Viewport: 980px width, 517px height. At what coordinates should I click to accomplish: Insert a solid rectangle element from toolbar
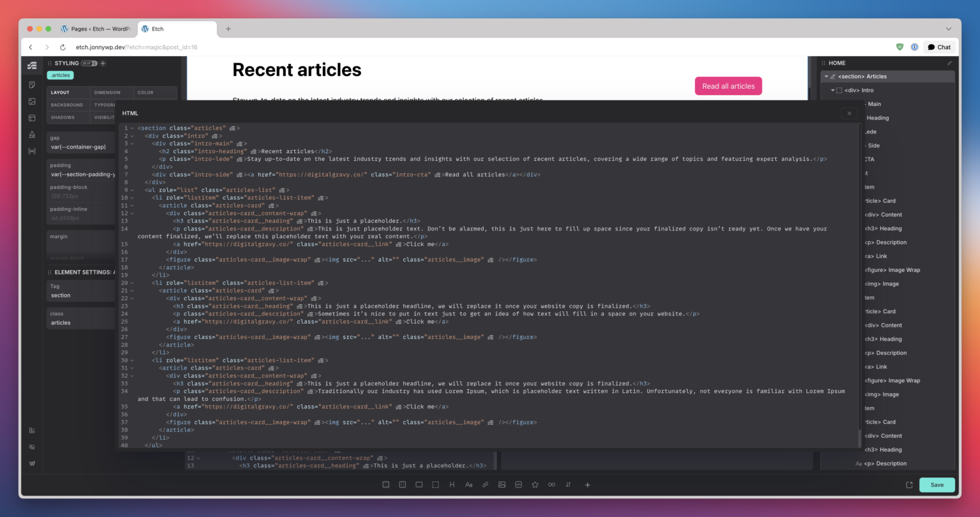pos(419,484)
